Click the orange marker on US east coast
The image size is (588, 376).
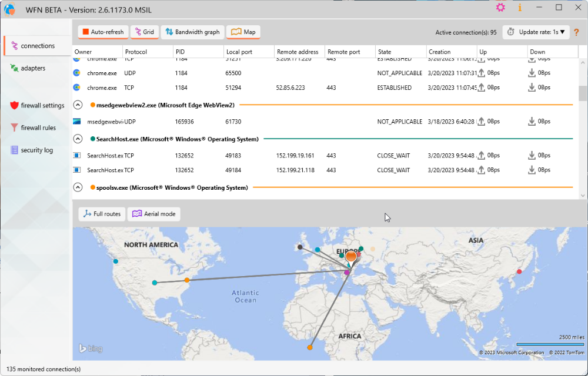point(187,280)
